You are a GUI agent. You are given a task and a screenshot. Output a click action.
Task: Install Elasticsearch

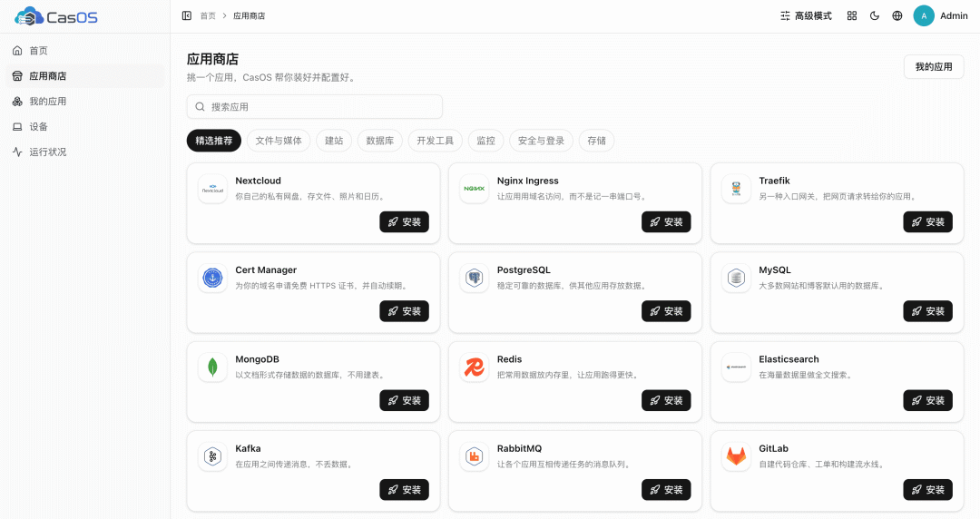pos(928,401)
